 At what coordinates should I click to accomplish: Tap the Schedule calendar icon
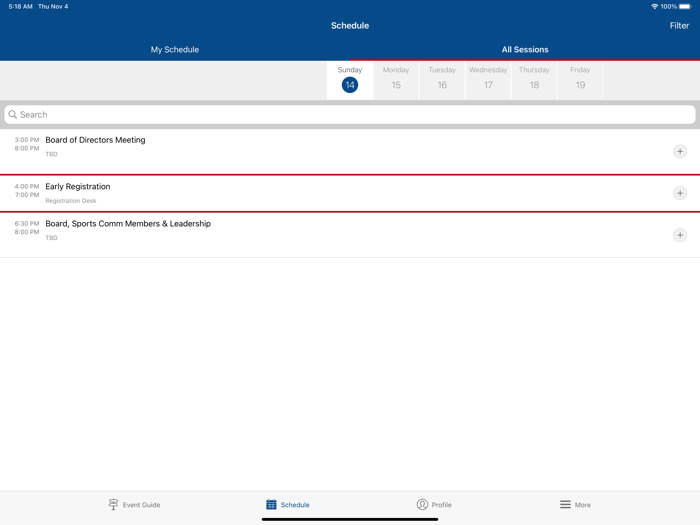click(271, 505)
